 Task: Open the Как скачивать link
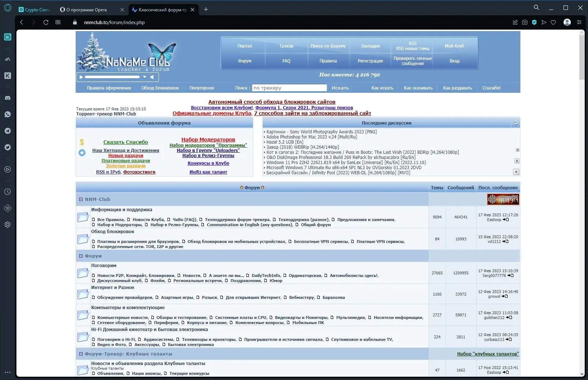point(418,88)
